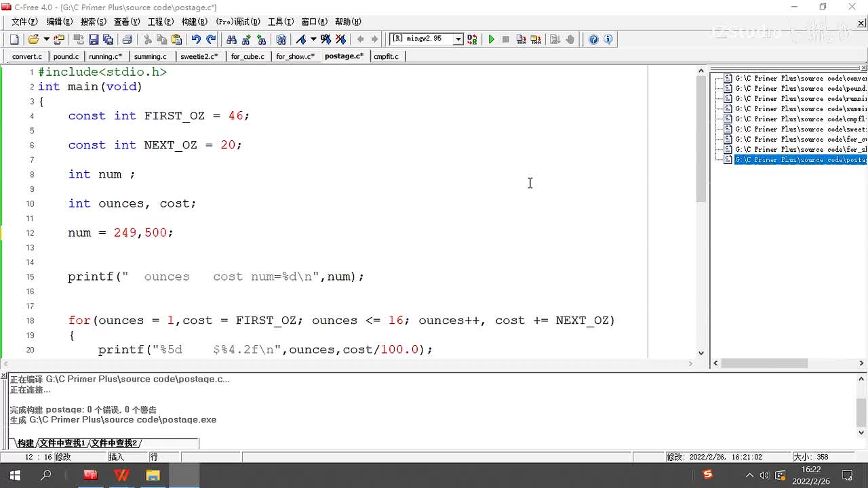Open the bookmark dropdown arrow
The image size is (868, 488).
pyautogui.click(x=313, y=39)
